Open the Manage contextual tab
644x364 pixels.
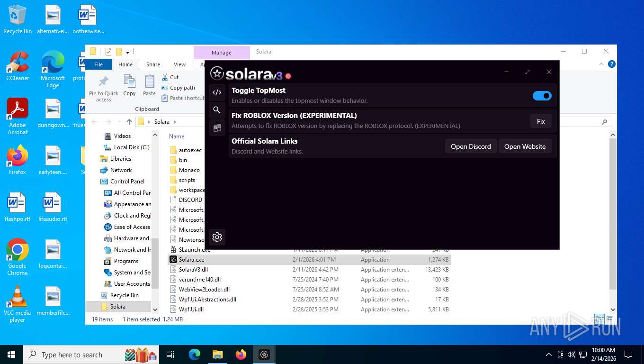[x=222, y=53]
